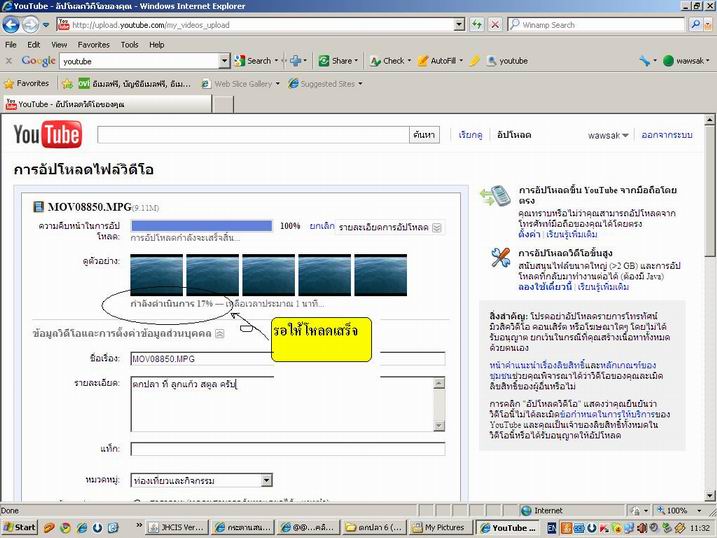717x538 pixels.
Task: Open the category dropdown list
Action: (267, 480)
